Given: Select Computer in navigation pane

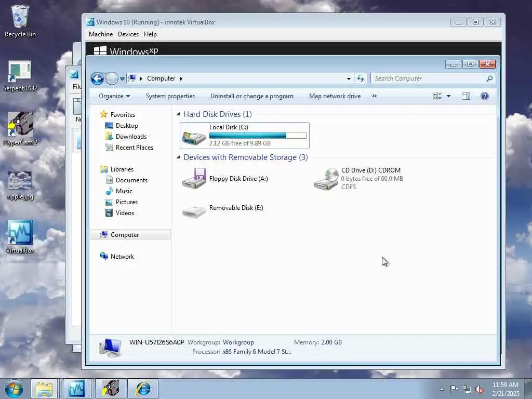Looking at the screenshot, I should click(130, 234).
